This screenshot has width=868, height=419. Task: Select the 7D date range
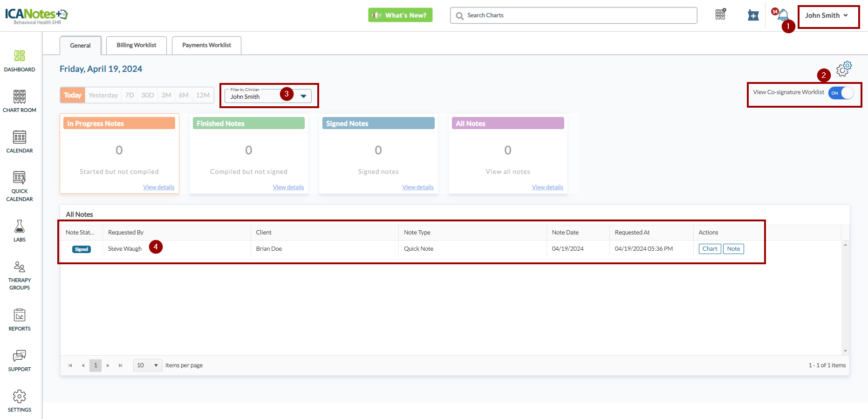point(130,95)
